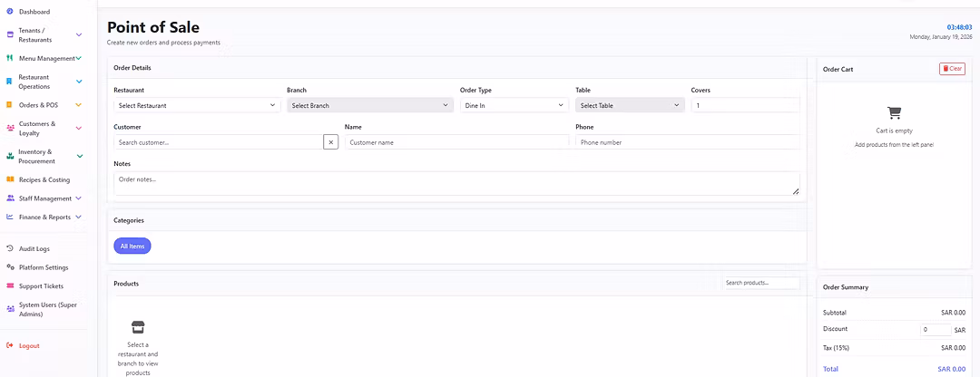The width and height of the screenshot is (980, 377).
Task: Click the Logout icon in sidebar
Action: click(9, 345)
